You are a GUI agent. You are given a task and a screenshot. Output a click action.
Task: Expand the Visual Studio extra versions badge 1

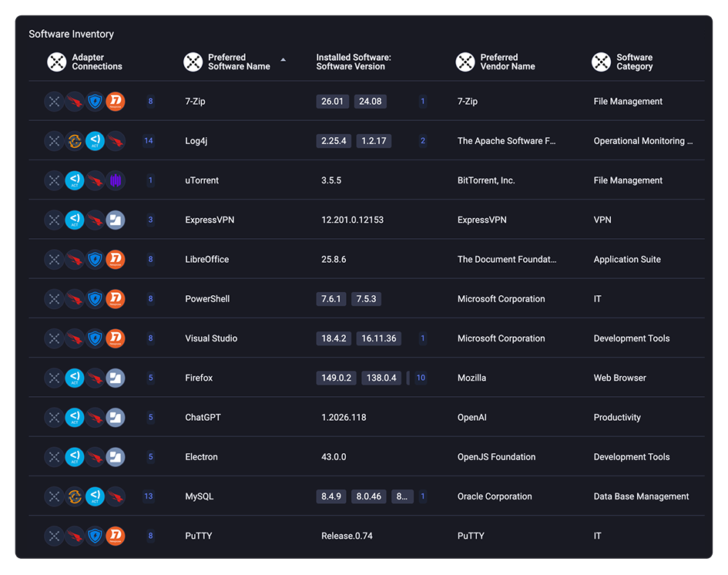click(422, 338)
